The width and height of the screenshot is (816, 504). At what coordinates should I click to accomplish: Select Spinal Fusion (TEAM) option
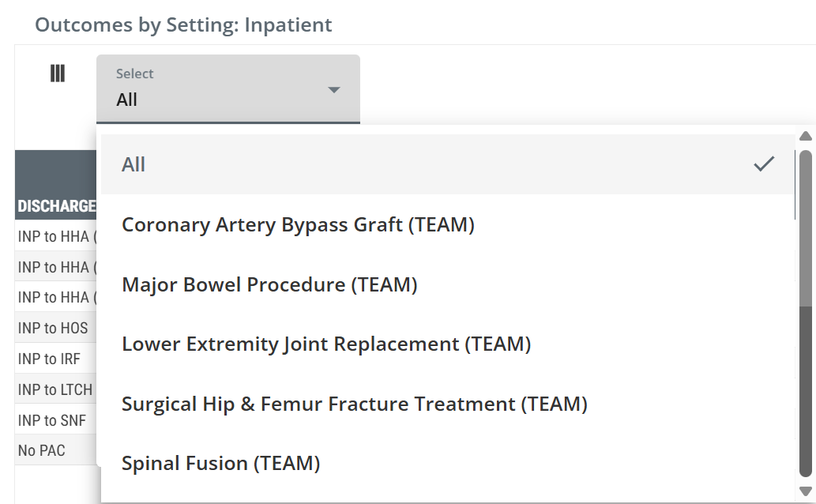[x=220, y=463]
